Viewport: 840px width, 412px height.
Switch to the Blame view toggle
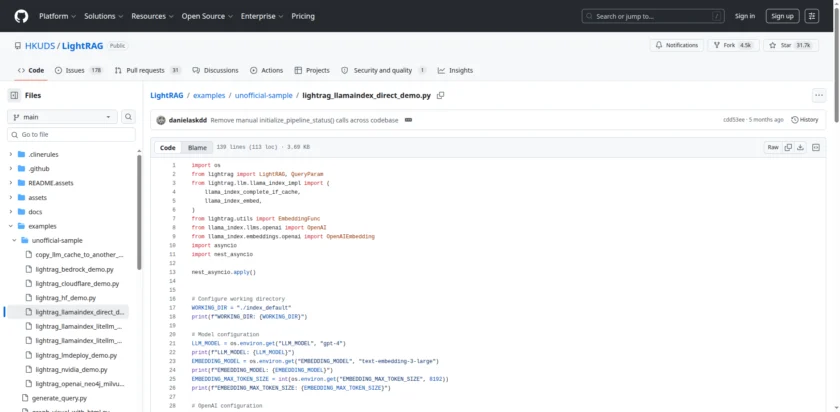point(197,147)
